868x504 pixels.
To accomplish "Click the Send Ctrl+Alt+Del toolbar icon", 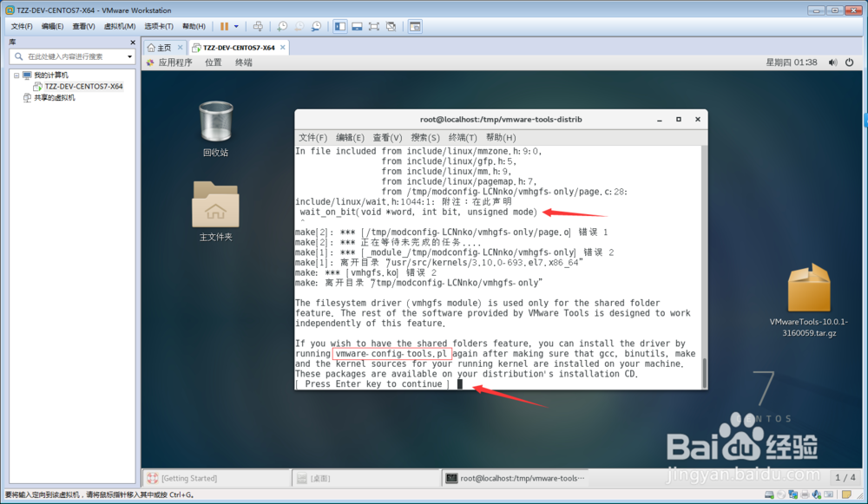I will pyautogui.click(x=258, y=26).
